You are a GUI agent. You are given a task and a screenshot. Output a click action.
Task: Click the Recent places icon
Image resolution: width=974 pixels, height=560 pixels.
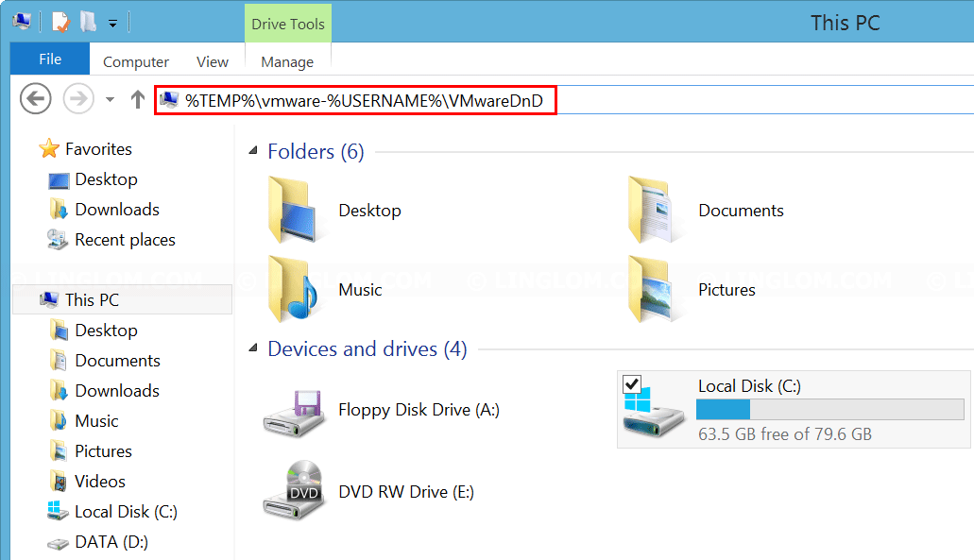click(58, 240)
